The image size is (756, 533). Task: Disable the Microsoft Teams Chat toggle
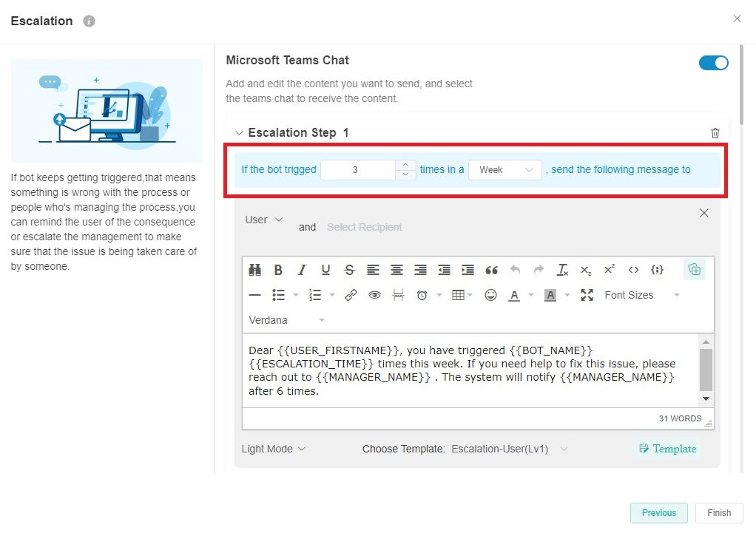click(713, 63)
